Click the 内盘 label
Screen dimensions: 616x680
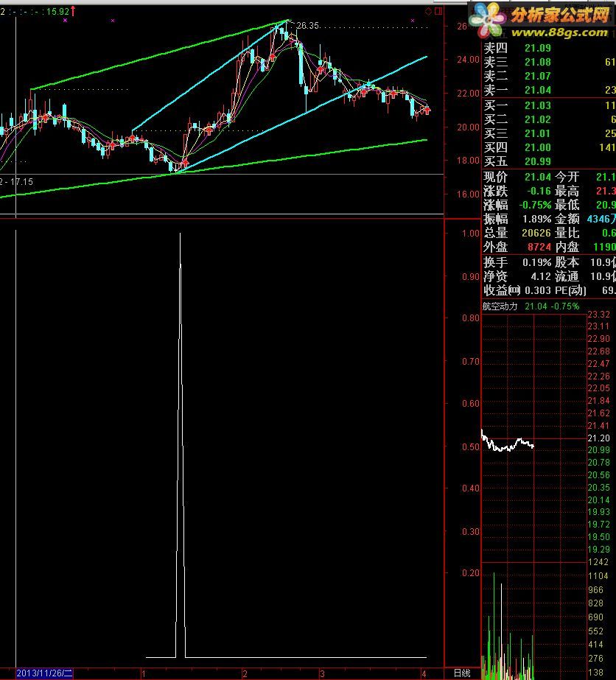tap(567, 247)
